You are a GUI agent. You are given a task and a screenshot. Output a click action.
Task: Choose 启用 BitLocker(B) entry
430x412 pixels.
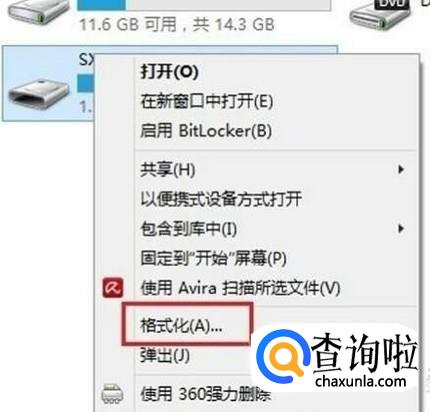click(x=206, y=131)
